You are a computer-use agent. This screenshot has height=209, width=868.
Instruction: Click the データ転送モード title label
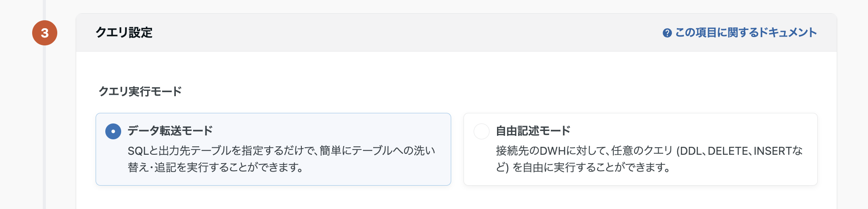tap(170, 131)
